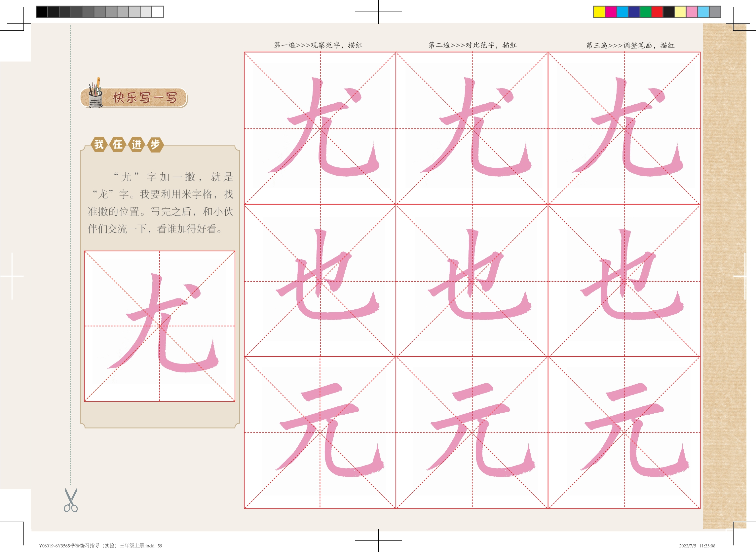Click the top center crosshair registration mark
This screenshot has width=756, height=552.
[x=378, y=12]
